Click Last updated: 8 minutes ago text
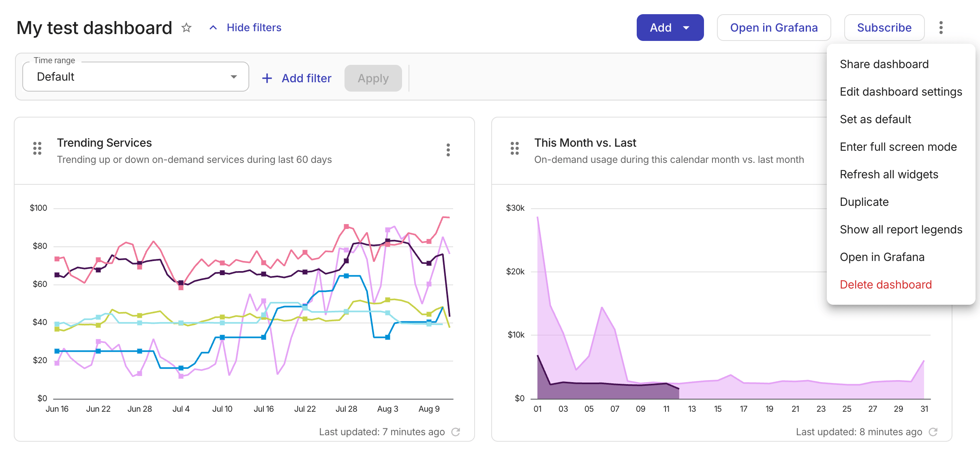Image resolution: width=980 pixels, height=449 pixels. (859, 432)
